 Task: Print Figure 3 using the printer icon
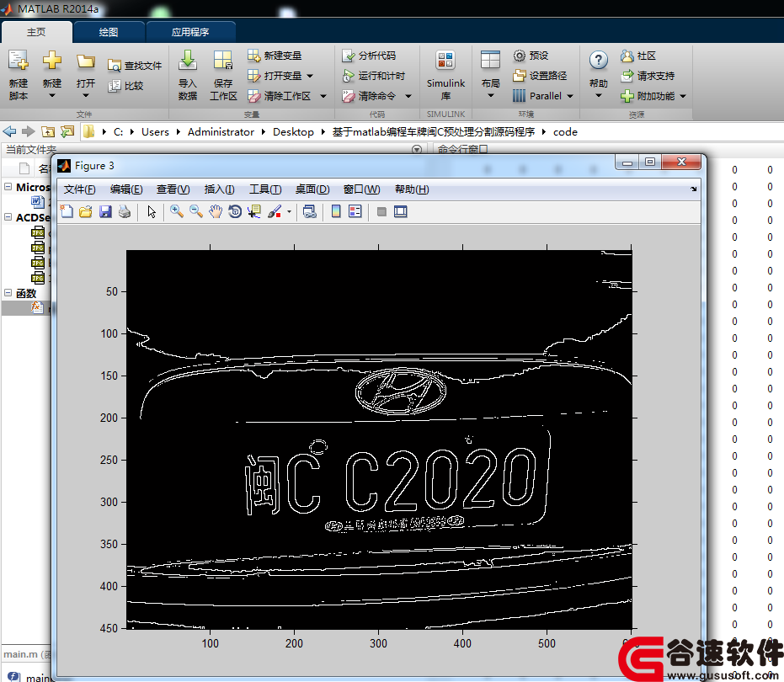pyautogui.click(x=125, y=211)
